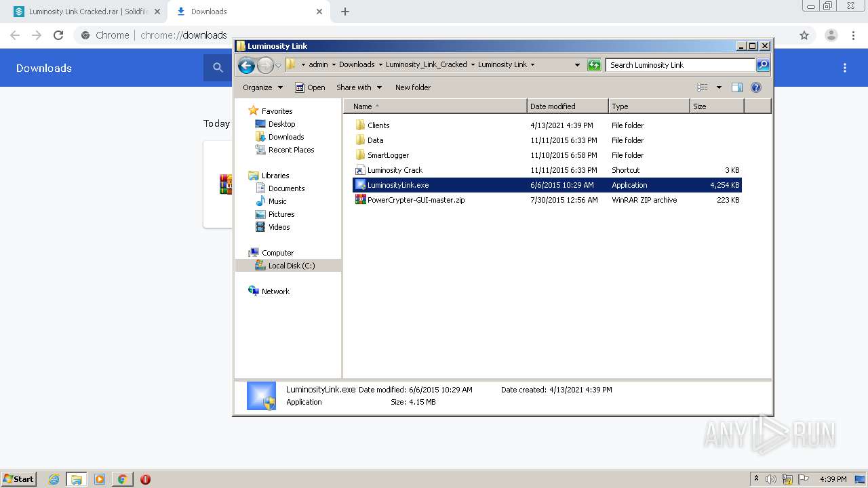Open Desktop in navigation pane
The width and height of the screenshot is (868, 488).
[x=281, y=124]
